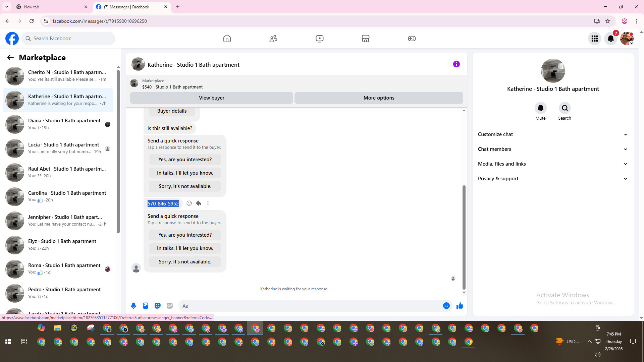Open Facebook notifications bell
The image size is (644, 362).
(610, 39)
